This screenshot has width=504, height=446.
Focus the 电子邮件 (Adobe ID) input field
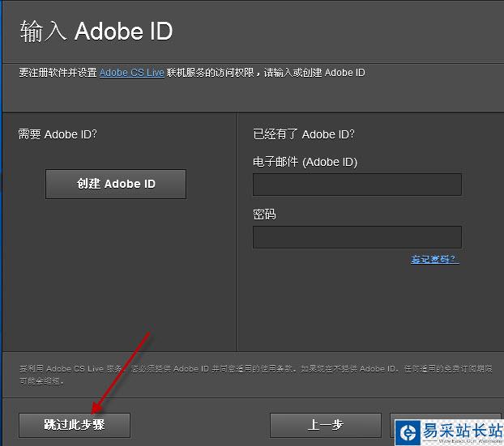point(357,185)
